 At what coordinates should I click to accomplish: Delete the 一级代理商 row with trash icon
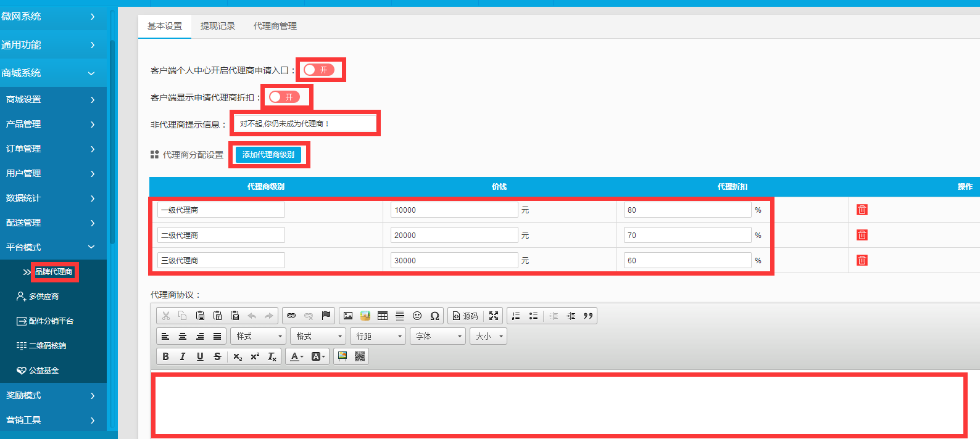click(862, 210)
